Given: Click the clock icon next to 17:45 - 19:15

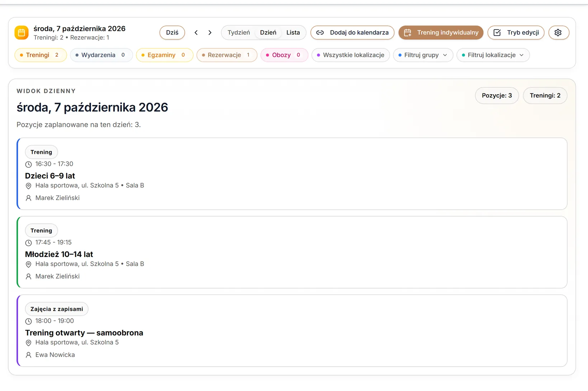Looking at the screenshot, I should click(x=29, y=243).
